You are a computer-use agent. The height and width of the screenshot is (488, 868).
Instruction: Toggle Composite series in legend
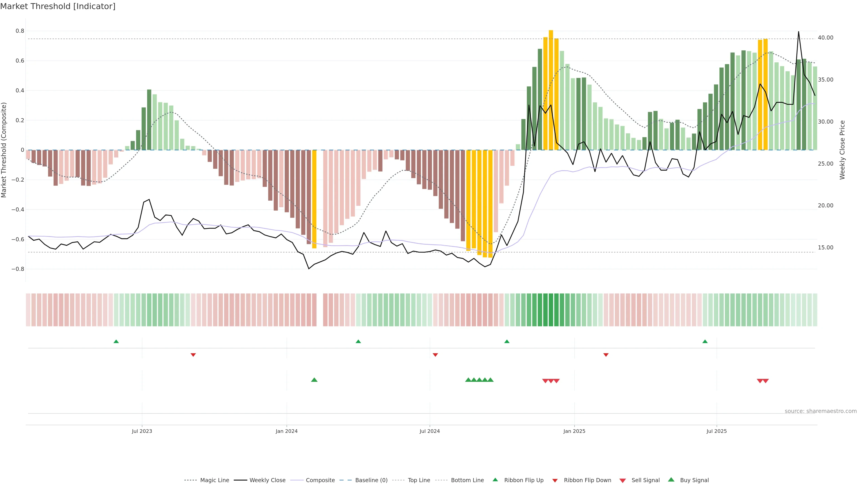[x=320, y=480]
